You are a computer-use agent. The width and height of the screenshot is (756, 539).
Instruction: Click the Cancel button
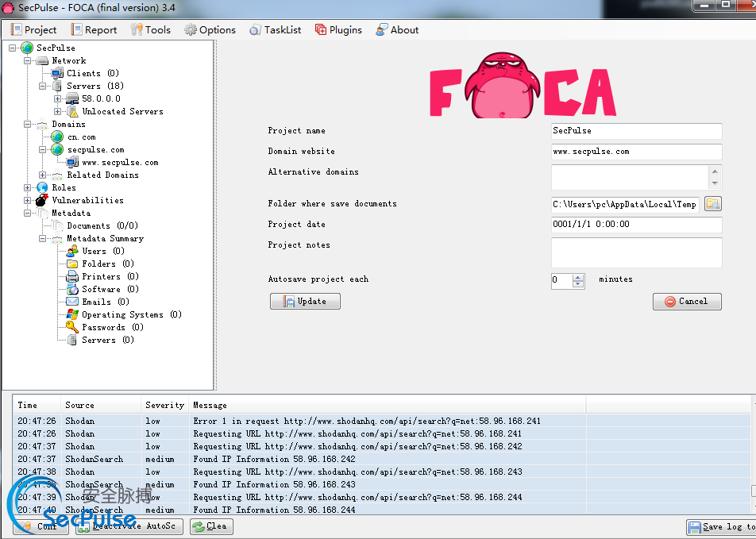click(x=687, y=302)
